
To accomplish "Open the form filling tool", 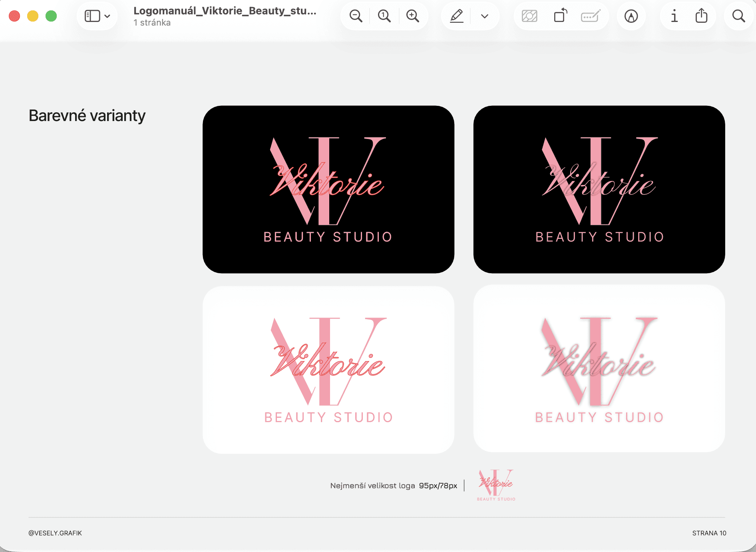I will tap(591, 16).
